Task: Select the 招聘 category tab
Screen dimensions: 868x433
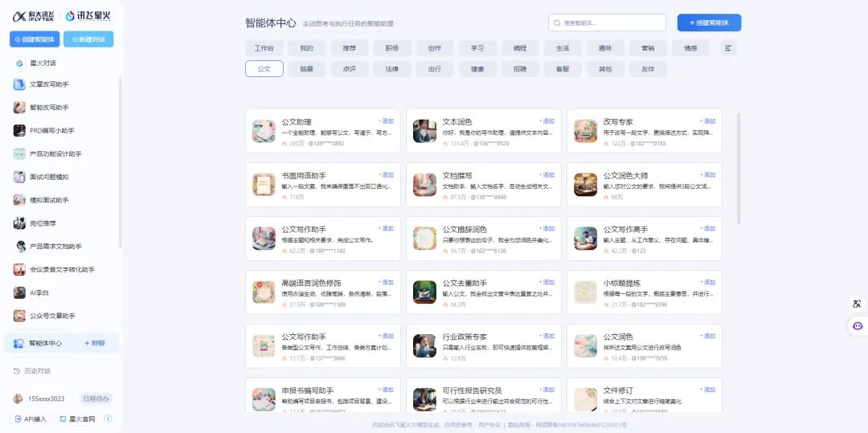Action: click(x=520, y=69)
